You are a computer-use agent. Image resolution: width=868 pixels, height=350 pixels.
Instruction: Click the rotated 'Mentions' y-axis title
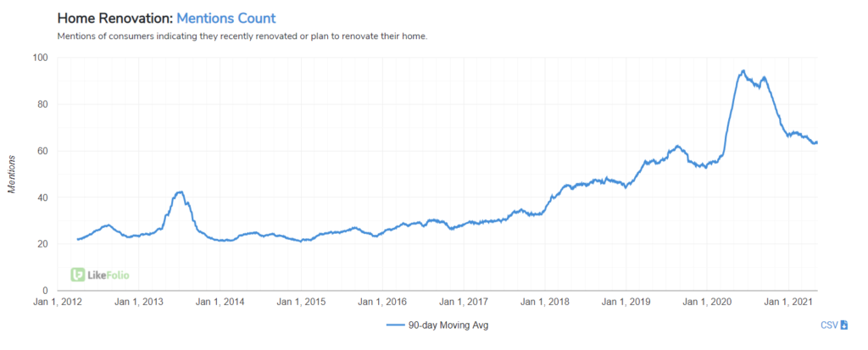pyautogui.click(x=12, y=174)
